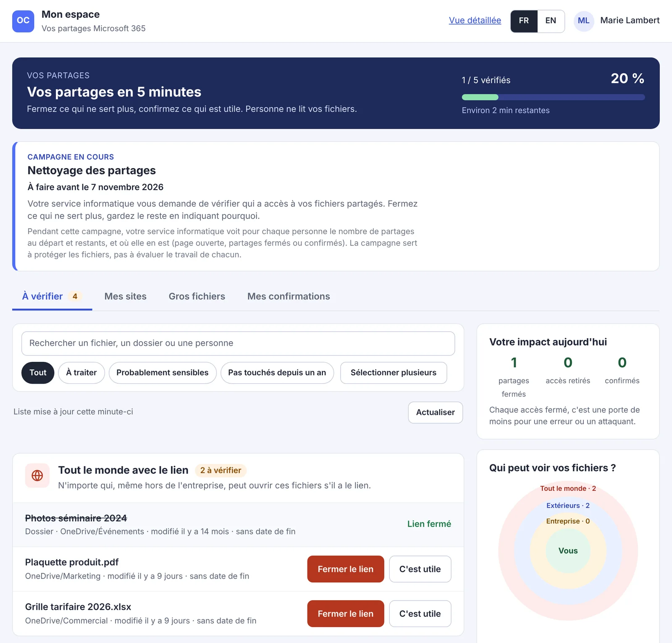The width and height of the screenshot is (672, 643).
Task: Click the Sélectionner plusieurs button
Action: pyautogui.click(x=394, y=373)
